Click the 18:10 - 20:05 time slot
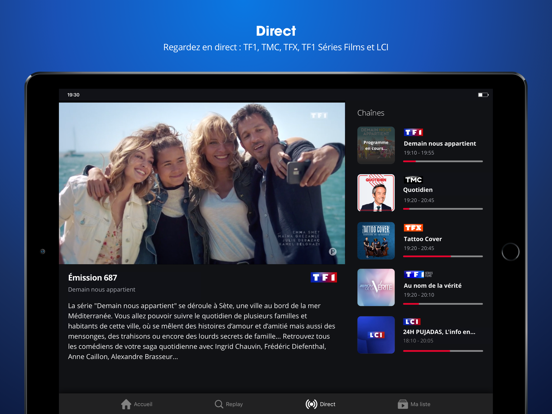Screen dimensions: 552x414 (418, 341)
